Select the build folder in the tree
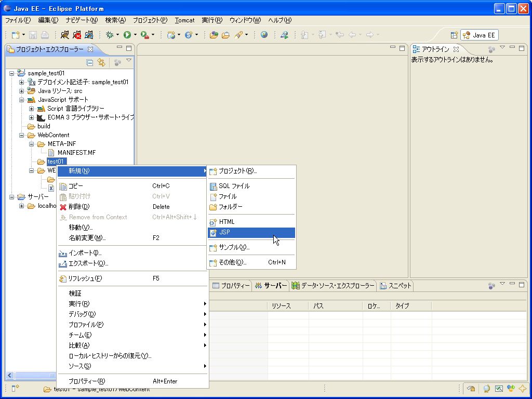Image resolution: width=532 pixels, height=399 pixels. (x=44, y=126)
